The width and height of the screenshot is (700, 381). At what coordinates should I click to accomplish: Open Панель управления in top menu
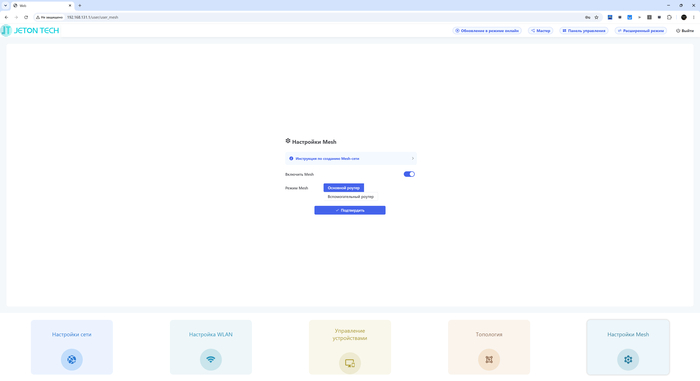(584, 31)
